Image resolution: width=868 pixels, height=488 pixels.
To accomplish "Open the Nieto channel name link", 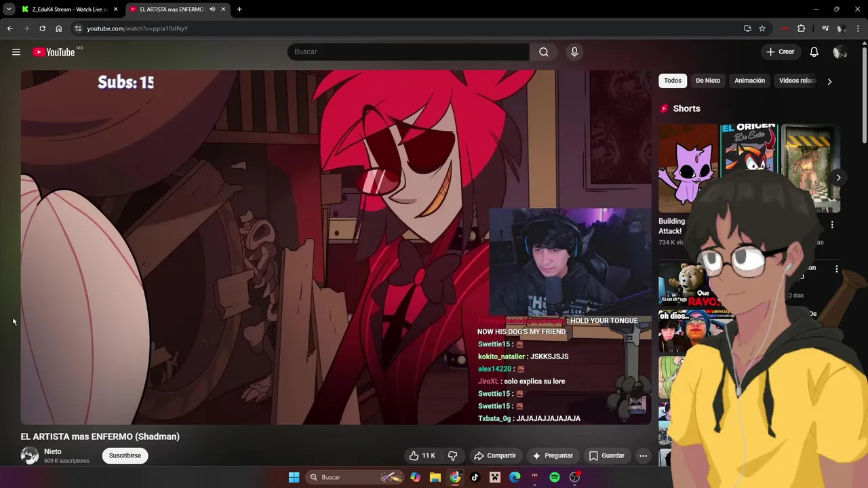I will coord(53,451).
